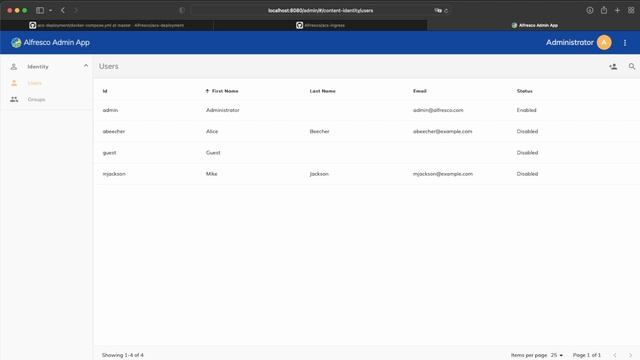The image size is (640, 360).
Task: Click the admin@alfresco.com email cell
Action: [x=438, y=110]
